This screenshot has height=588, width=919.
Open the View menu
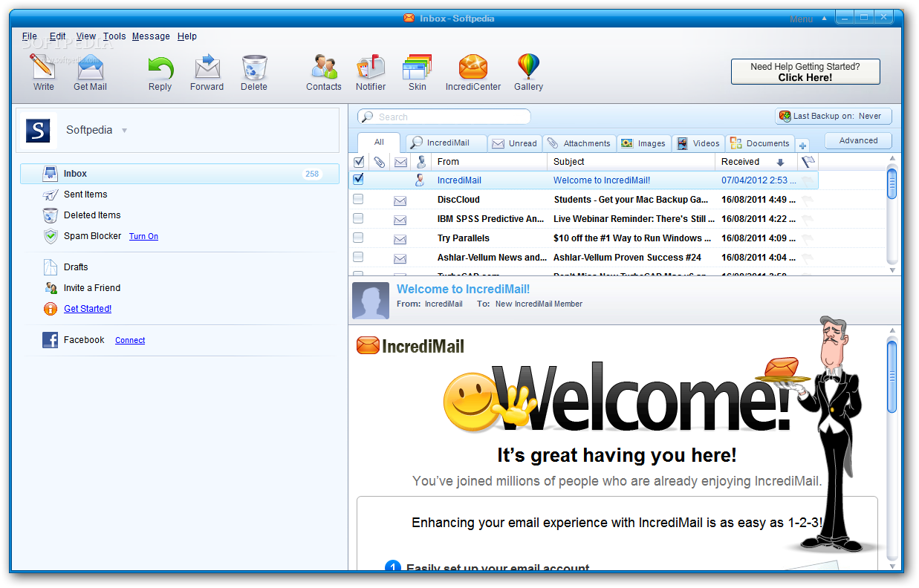coord(86,36)
